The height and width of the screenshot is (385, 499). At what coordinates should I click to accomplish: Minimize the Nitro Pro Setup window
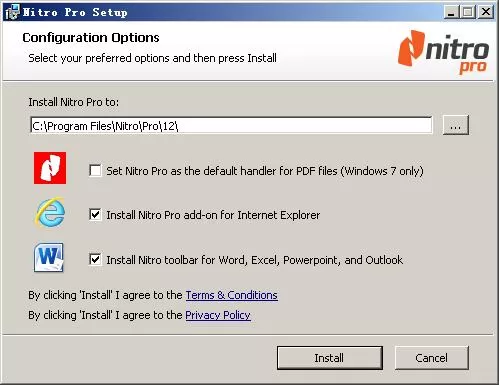tap(451, 12)
